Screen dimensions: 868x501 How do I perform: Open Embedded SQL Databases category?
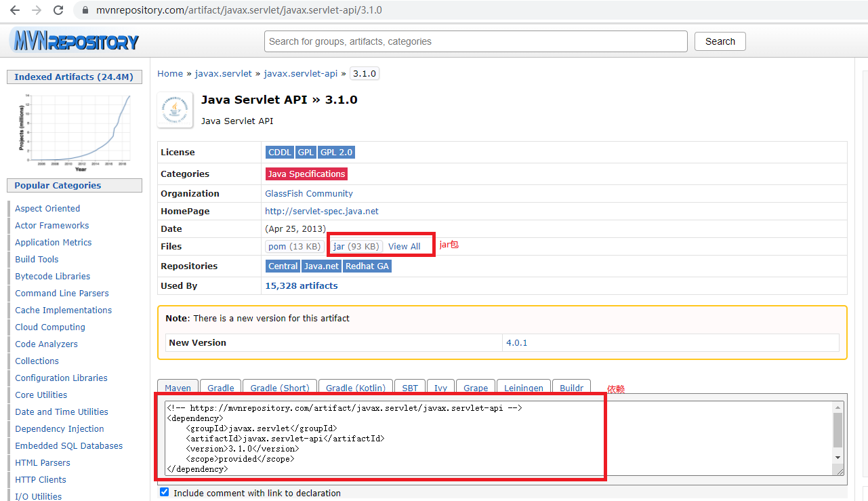(x=69, y=445)
